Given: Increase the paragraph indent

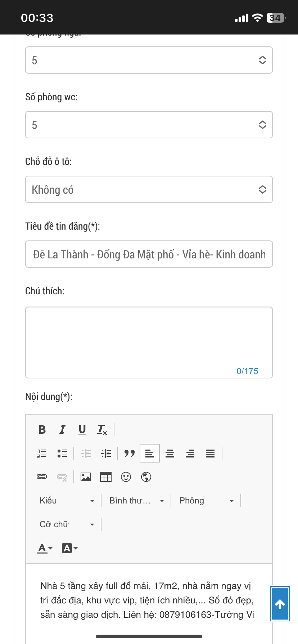Looking at the screenshot, I should [106, 453].
